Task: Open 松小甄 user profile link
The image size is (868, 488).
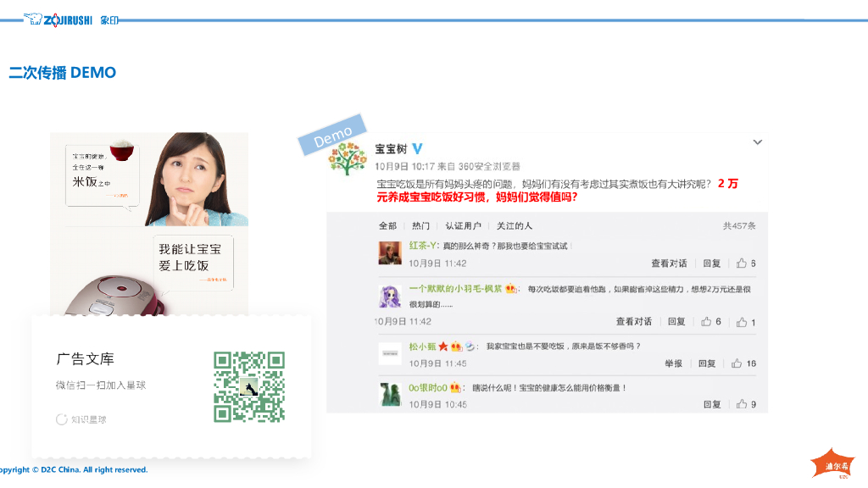Action: pos(422,347)
